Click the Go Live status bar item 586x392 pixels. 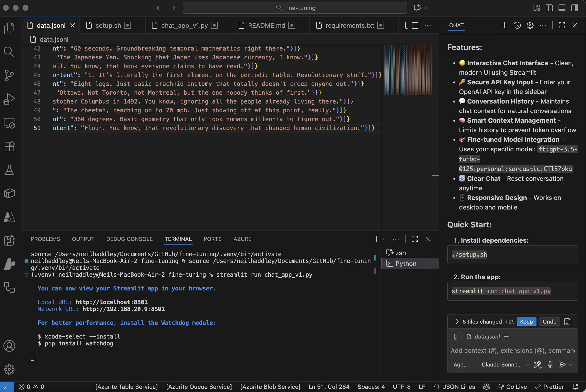pyautogui.click(x=512, y=387)
